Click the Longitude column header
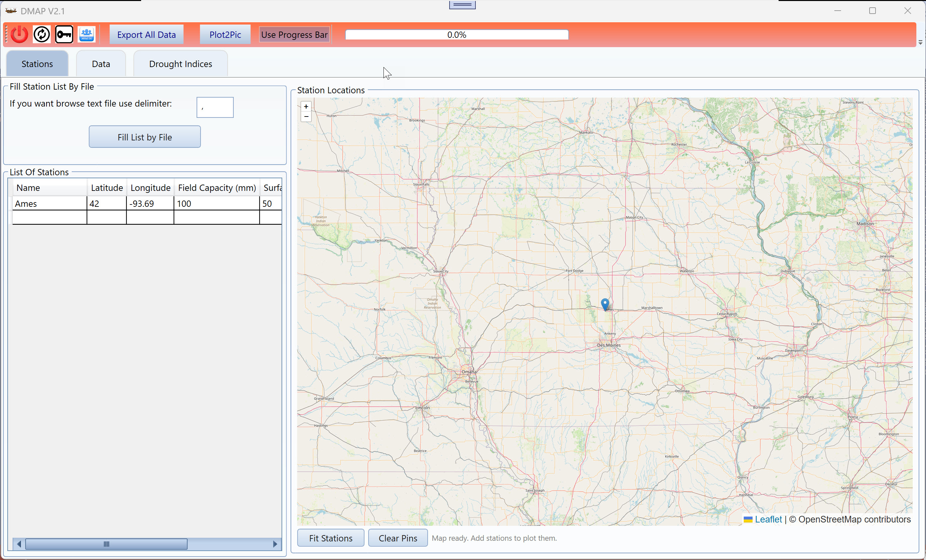This screenshot has width=926, height=560. pos(150,188)
